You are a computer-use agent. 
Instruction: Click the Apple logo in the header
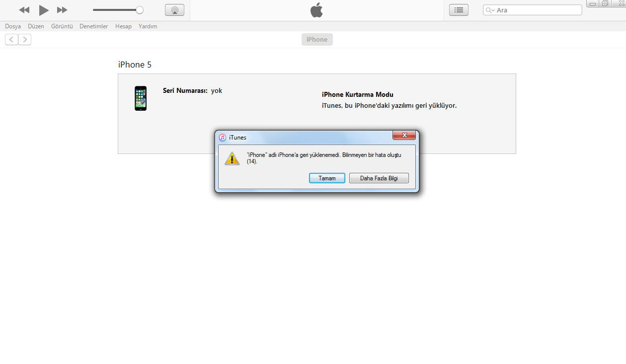316,9
